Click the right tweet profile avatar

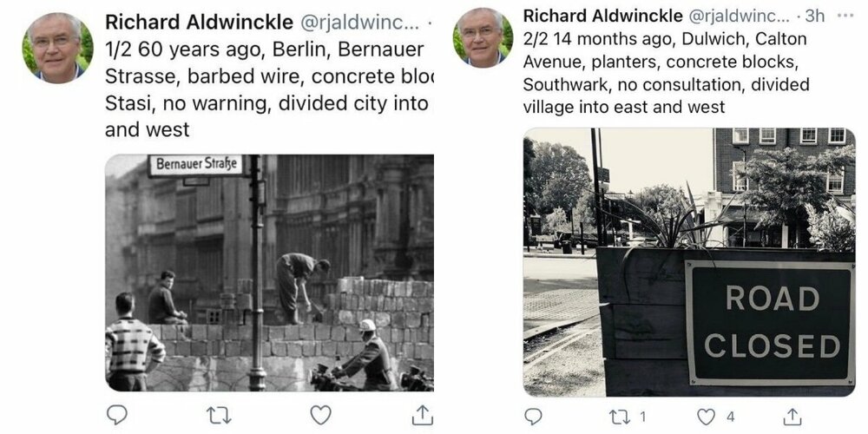point(483,37)
